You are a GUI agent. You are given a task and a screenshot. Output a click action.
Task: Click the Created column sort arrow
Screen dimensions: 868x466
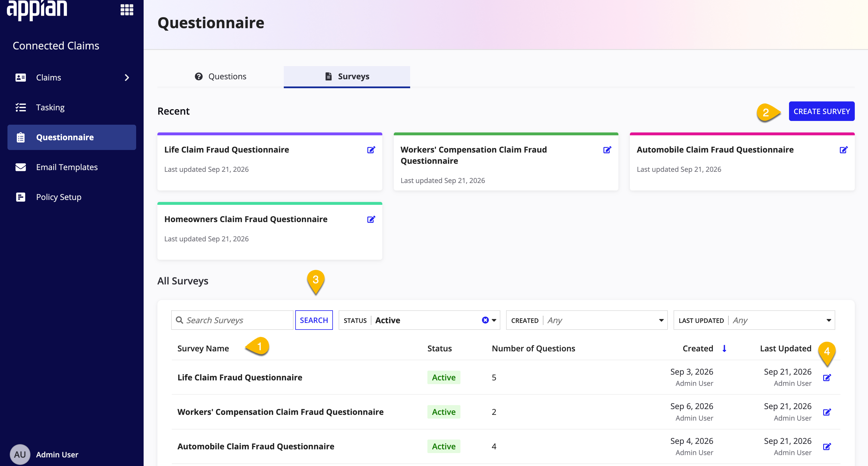coord(724,348)
